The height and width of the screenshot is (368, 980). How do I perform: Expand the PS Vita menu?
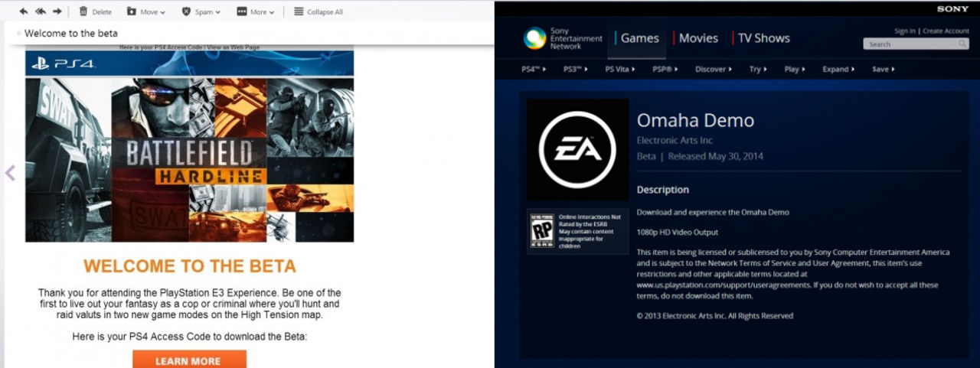(x=621, y=70)
